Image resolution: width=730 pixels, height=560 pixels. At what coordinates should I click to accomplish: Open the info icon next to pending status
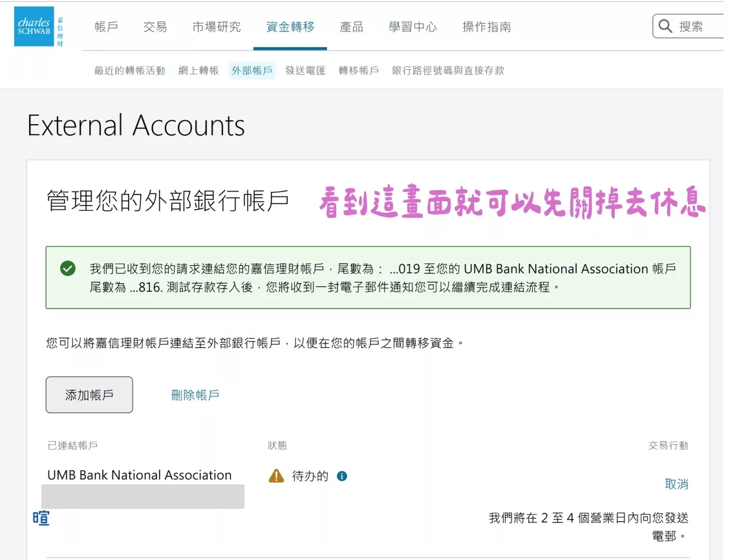pos(343,475)
